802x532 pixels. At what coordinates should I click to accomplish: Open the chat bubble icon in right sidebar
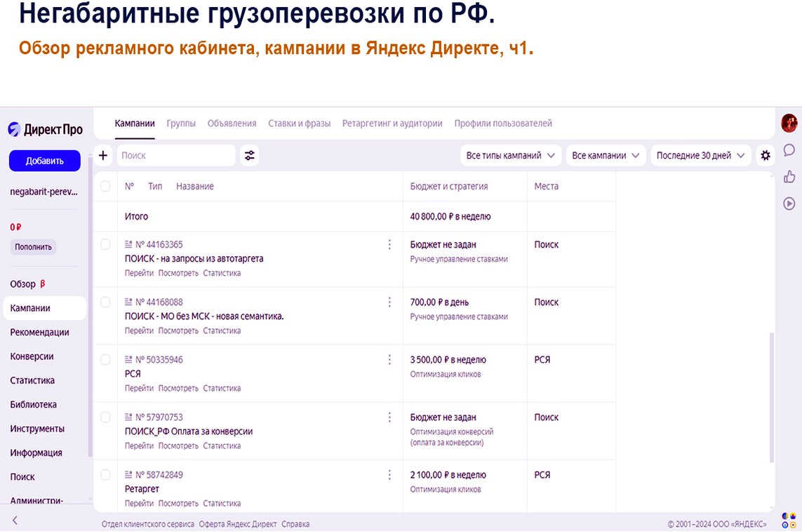(x=789, y=150)
